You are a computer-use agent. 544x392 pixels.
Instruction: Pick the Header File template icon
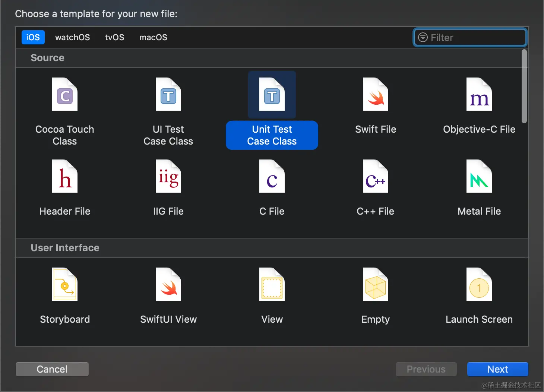pyautogui.click(x=65, y=176)
